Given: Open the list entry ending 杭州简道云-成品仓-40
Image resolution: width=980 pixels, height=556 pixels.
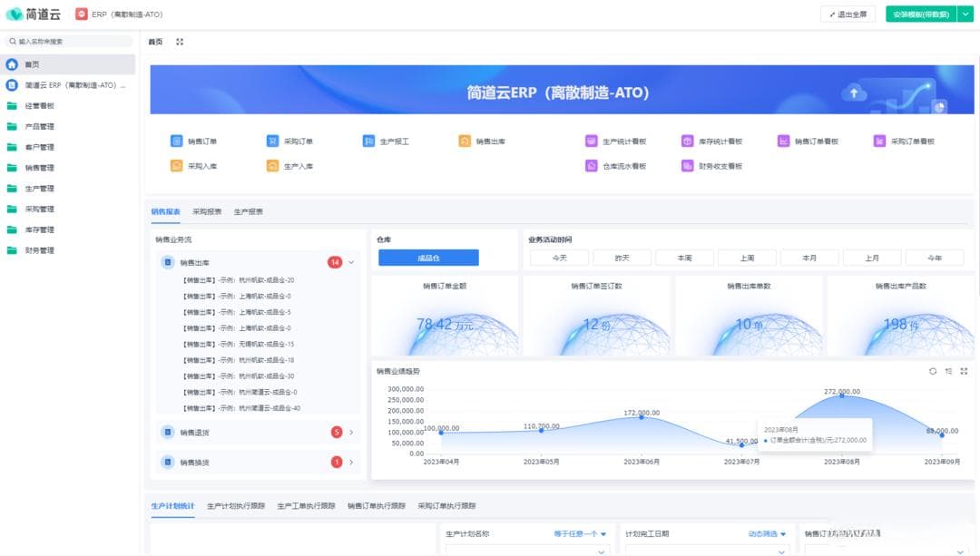Looking at the screenshot, I should point(242,408).
